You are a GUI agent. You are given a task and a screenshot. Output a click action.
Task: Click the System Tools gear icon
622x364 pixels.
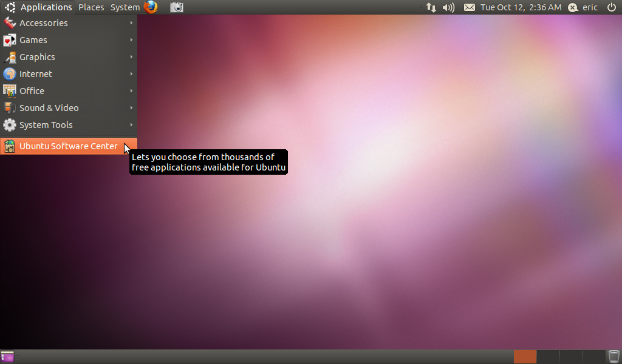point(10,125)
